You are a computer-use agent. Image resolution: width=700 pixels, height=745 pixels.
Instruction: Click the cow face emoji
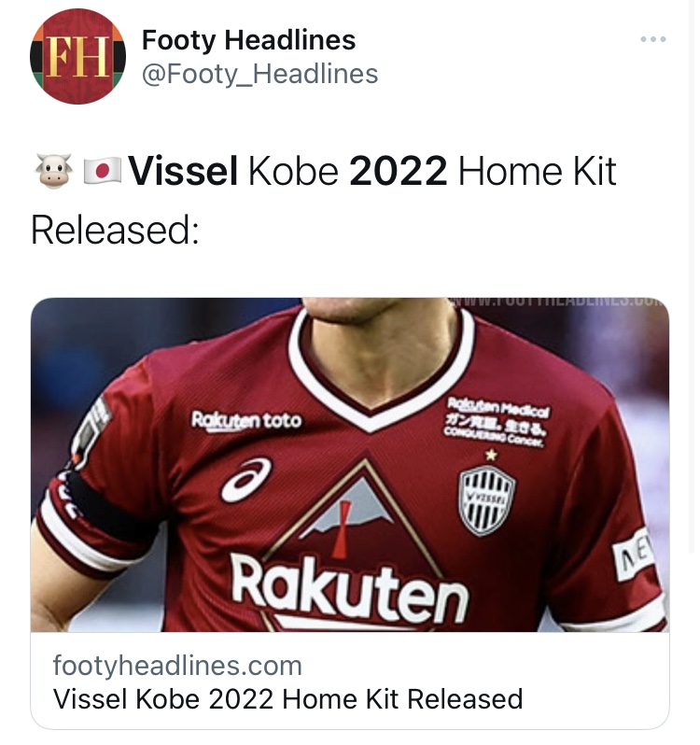point(55,171)
